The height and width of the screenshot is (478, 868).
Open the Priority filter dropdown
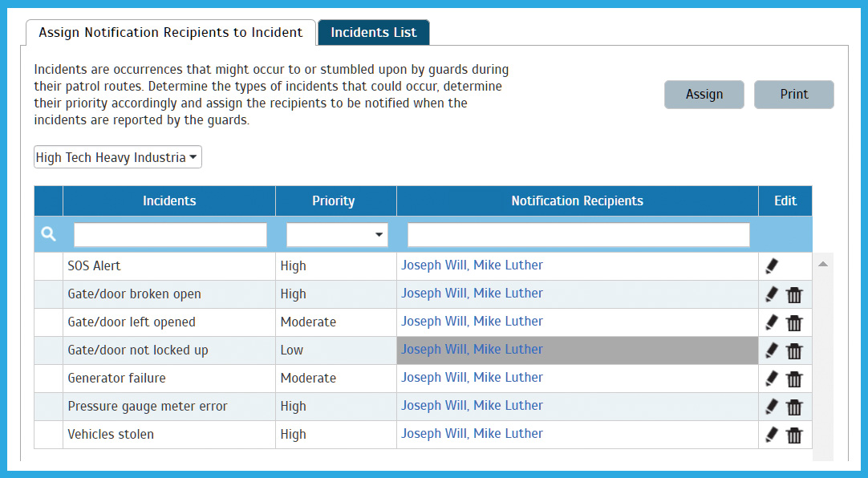coord(337,235)
